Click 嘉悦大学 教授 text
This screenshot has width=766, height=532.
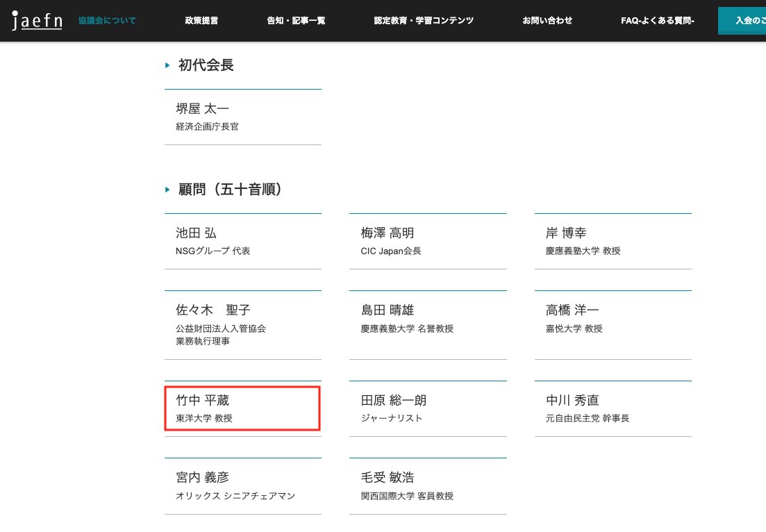tap(574, 329)
